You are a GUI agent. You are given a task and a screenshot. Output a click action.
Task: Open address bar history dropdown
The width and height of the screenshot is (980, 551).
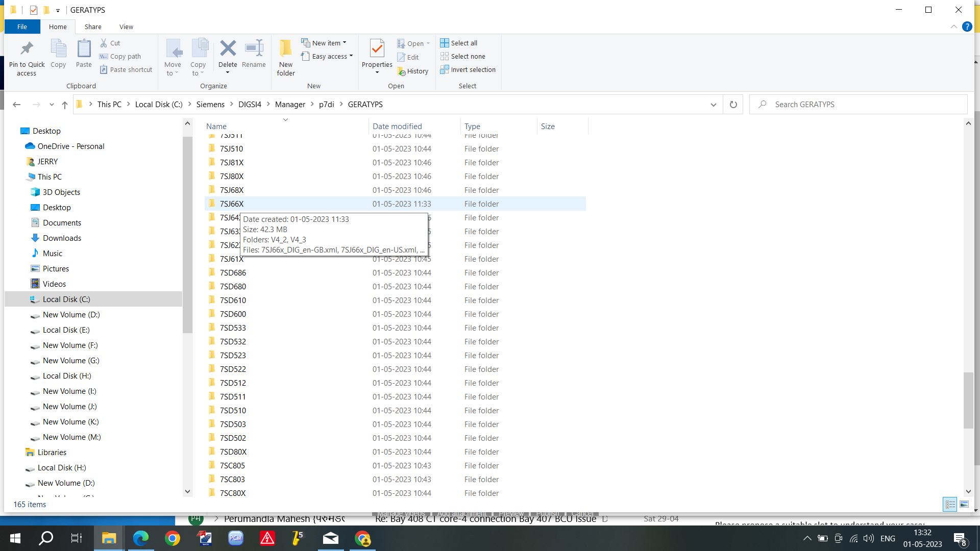tap(713, 105)
